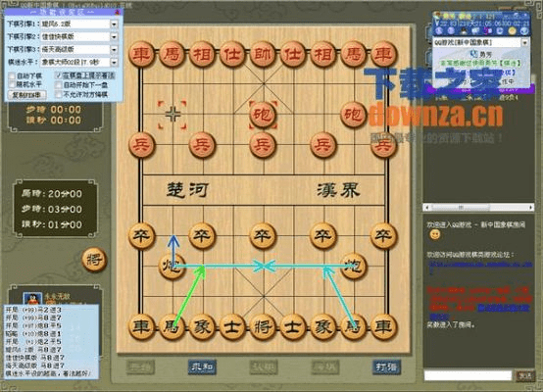Select the center-file red 兵 soldier
This screenshot has width=543, height=392.
coord(263,145)
